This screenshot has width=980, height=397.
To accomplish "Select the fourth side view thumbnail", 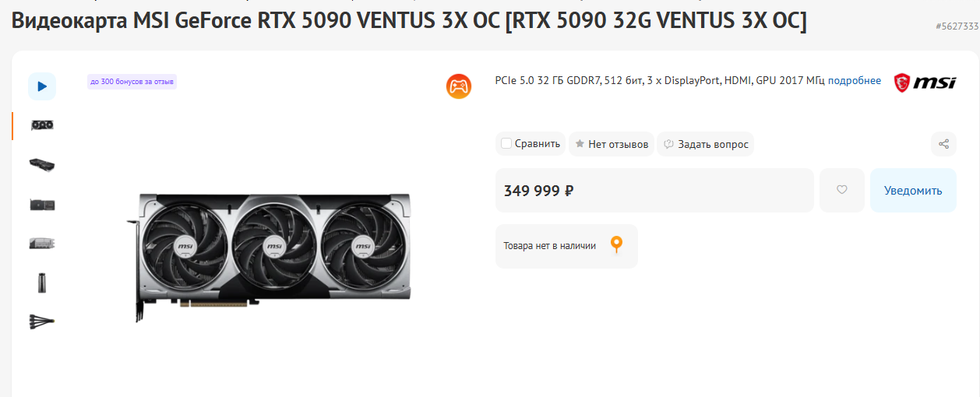I will click(x=42, y=244).
